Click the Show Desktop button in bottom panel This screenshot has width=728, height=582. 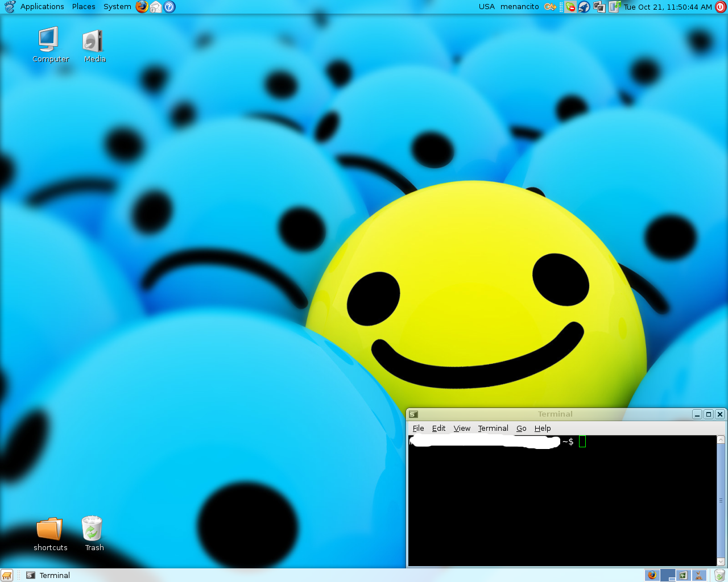click(x=7, y=575)
